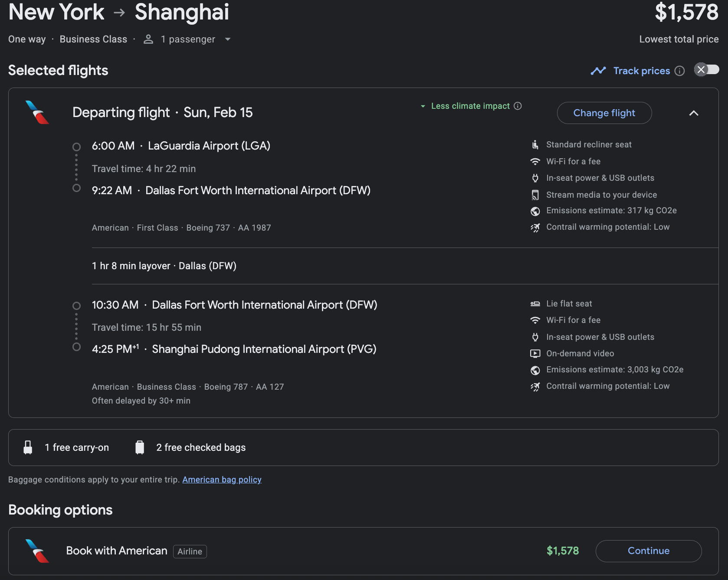This screenshot has width=728, height=580.
Task: Open the passenger count dropdown
Action: coord(227,39)
